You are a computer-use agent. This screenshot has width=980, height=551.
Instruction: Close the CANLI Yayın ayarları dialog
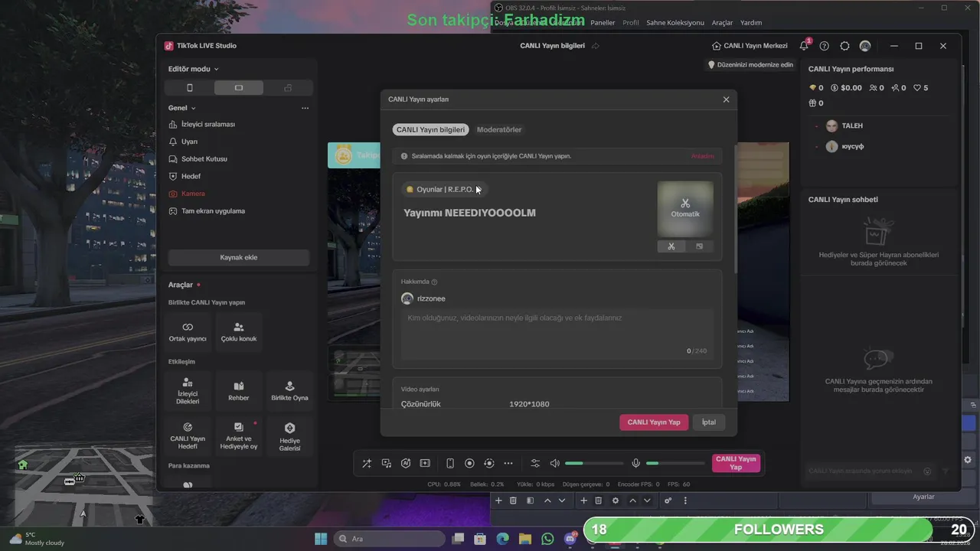(726, 99)
